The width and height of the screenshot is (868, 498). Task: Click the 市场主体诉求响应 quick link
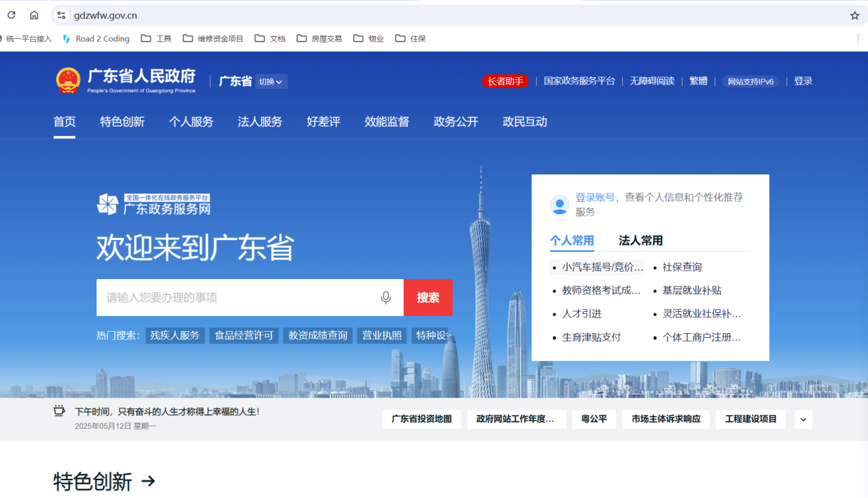(x=666, y=419)
